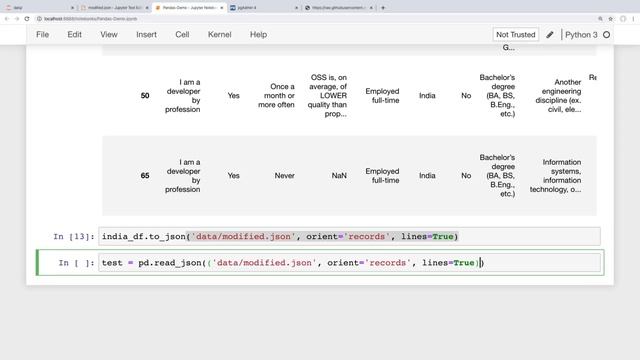Bookmark page with star icon
640x360 pixels.
(x=611, y=19)
